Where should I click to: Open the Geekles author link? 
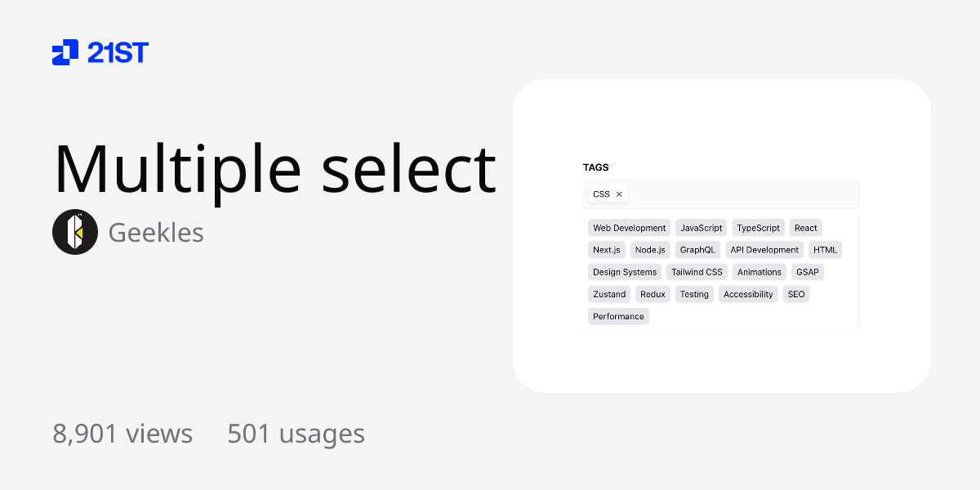(156, 233)
